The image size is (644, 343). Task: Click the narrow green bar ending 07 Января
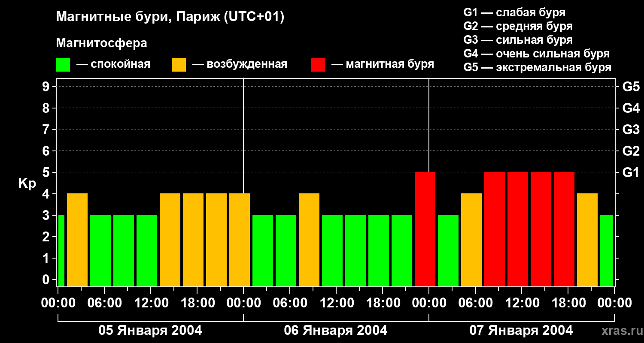point(607,251)
